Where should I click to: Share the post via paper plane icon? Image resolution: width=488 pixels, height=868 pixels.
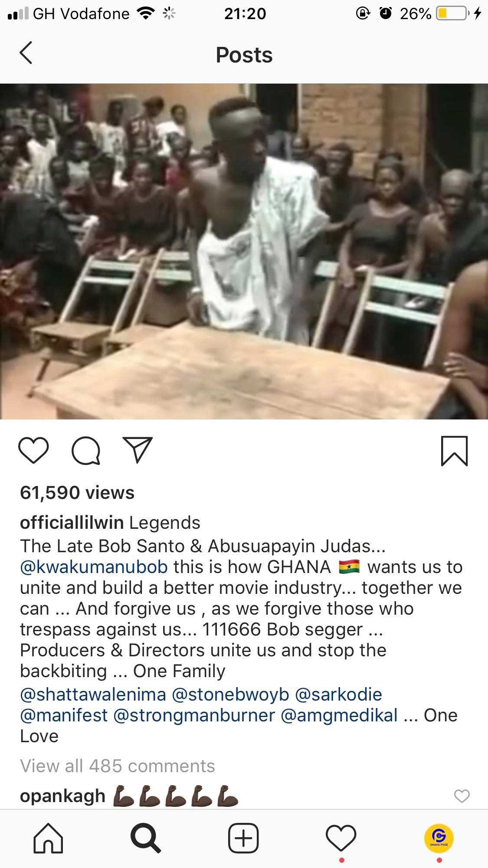138,450
